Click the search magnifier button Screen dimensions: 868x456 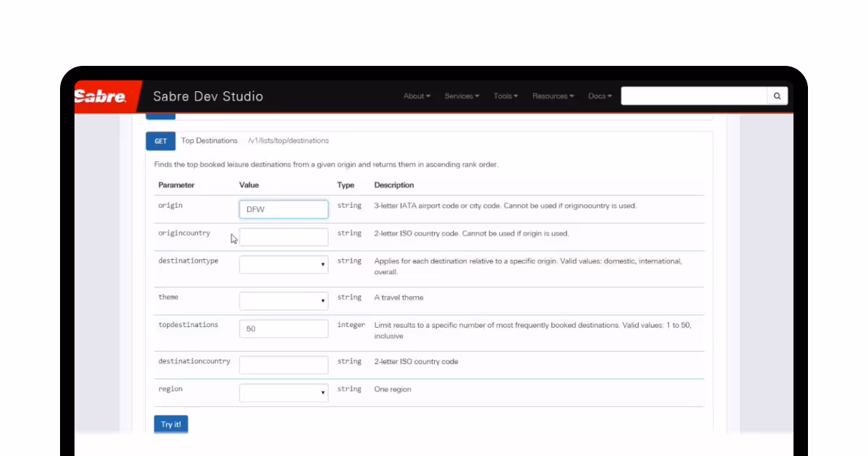point(777,96)
